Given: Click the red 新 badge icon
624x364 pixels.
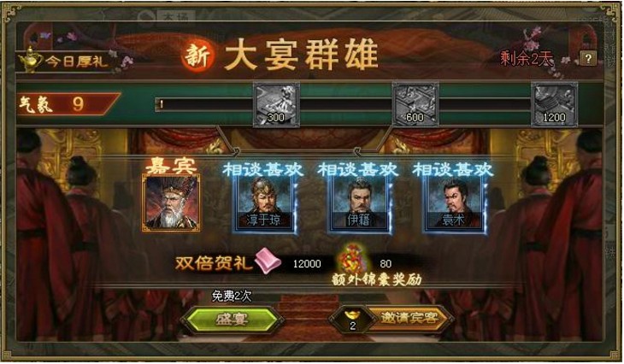Looking at the screenshot, I should click(x=197, y=56).
